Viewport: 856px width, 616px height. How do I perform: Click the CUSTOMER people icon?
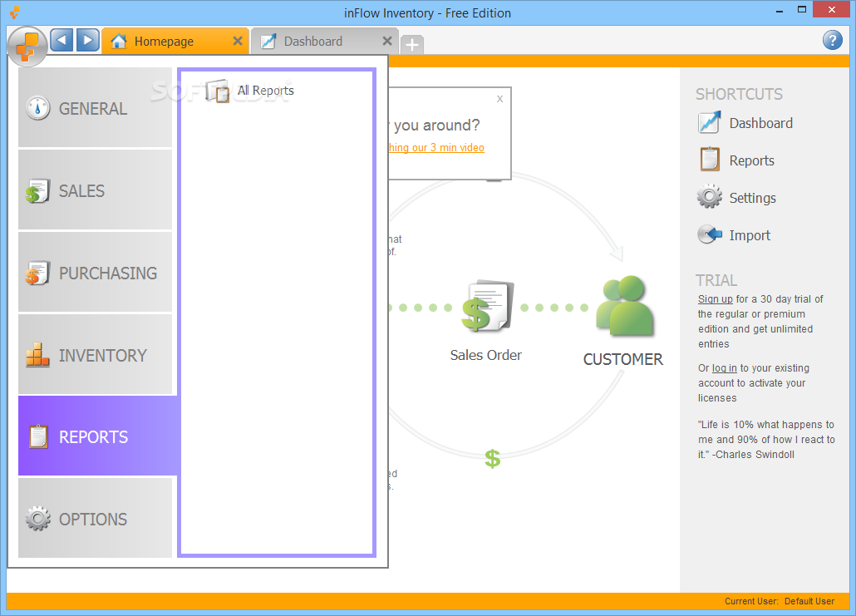coord(624,305)
